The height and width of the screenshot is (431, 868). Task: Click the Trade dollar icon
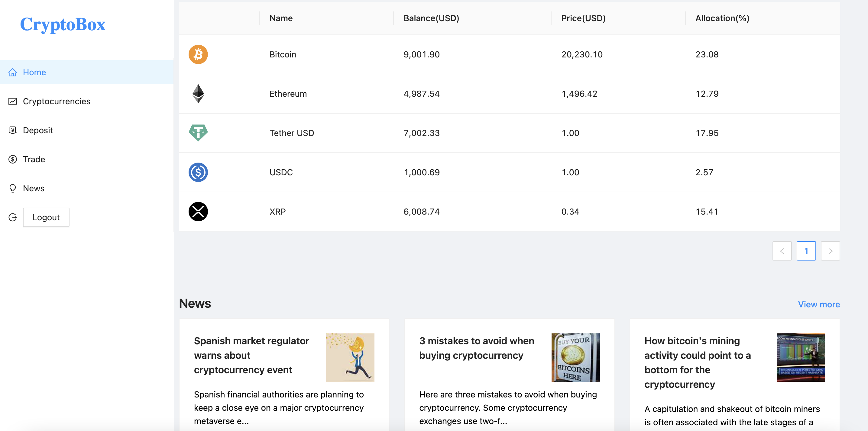point(13,159)
